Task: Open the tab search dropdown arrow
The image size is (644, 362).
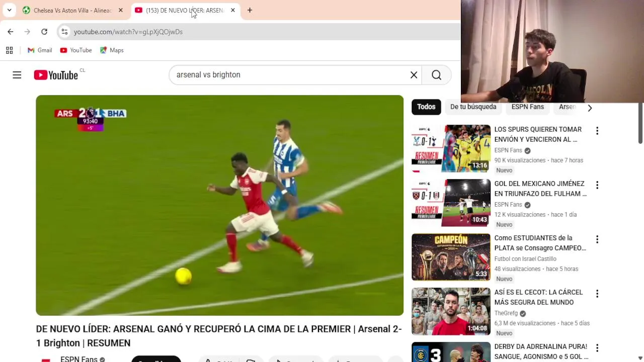Action: (x=9, y=10)
